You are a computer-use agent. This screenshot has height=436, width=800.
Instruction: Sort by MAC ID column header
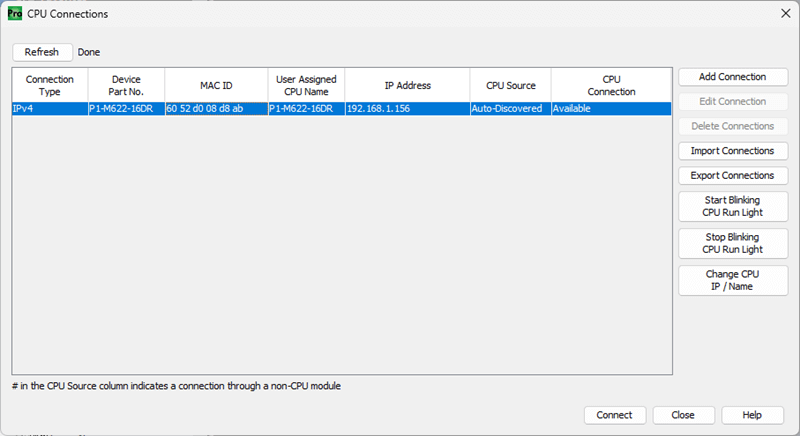pyautogui.click(x=215, y=86)
